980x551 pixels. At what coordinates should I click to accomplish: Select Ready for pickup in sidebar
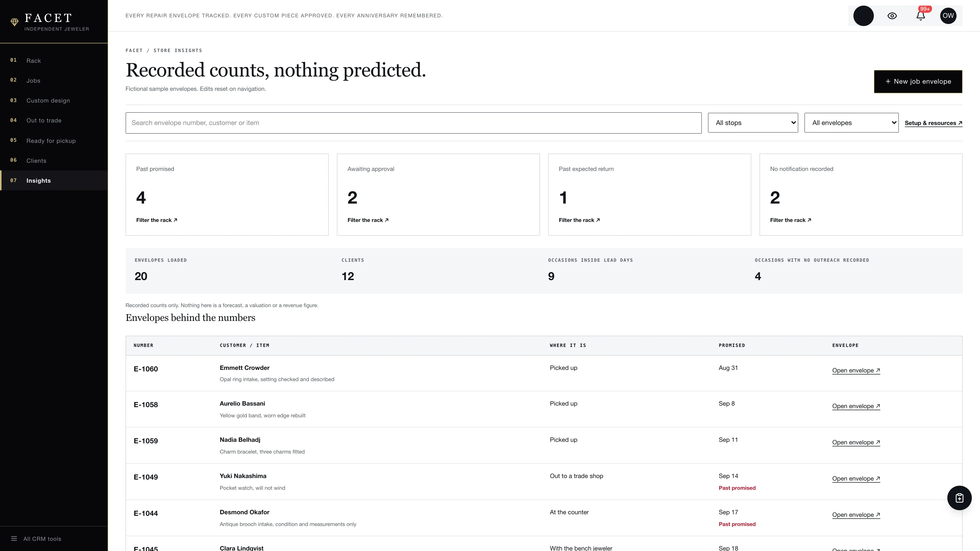pos(54,141)
